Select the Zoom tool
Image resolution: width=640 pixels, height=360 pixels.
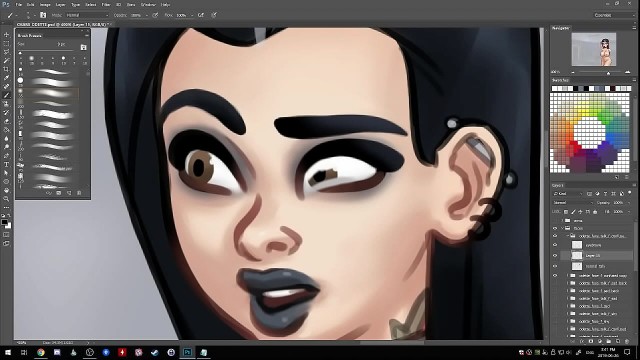[x=6, y=199]
